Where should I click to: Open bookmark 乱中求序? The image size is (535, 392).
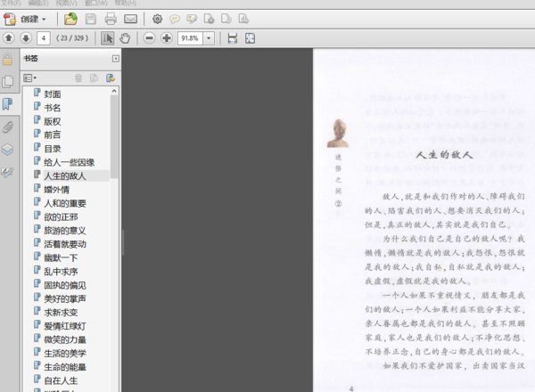pos(61,272)
